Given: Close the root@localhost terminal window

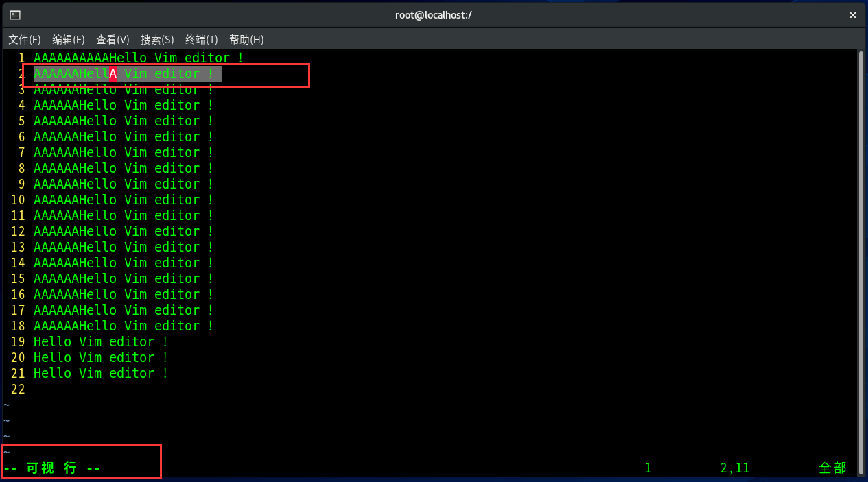Looking at the screenshot, I should coord(853,14).
